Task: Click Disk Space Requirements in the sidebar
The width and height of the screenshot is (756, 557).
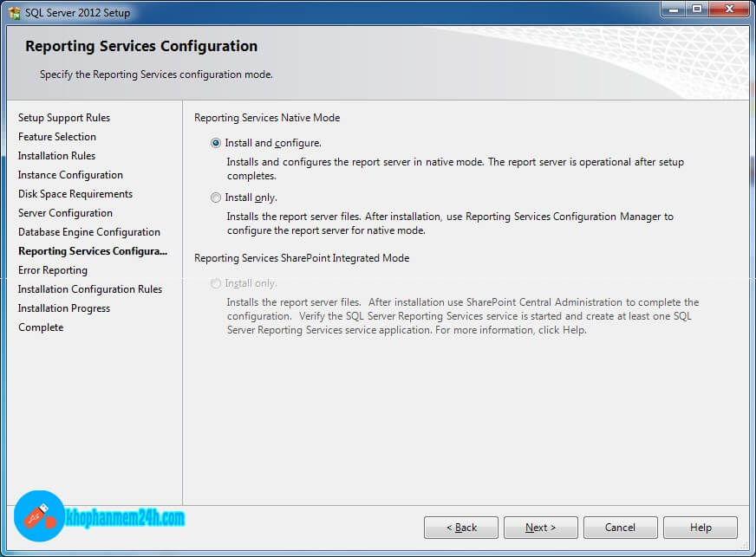Action: (x=75, y=194)
